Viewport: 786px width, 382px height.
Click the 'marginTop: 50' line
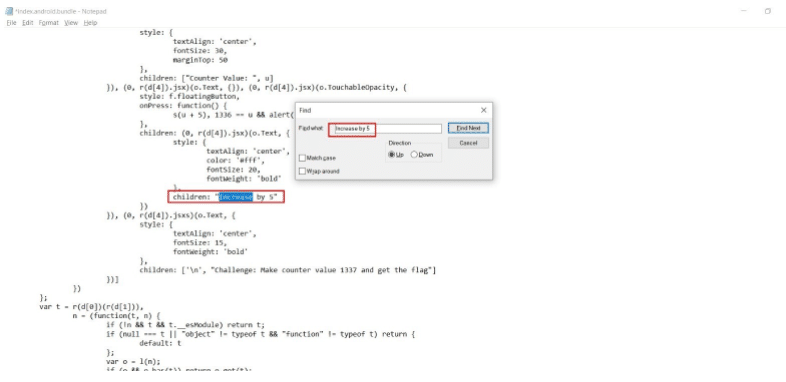200,60
